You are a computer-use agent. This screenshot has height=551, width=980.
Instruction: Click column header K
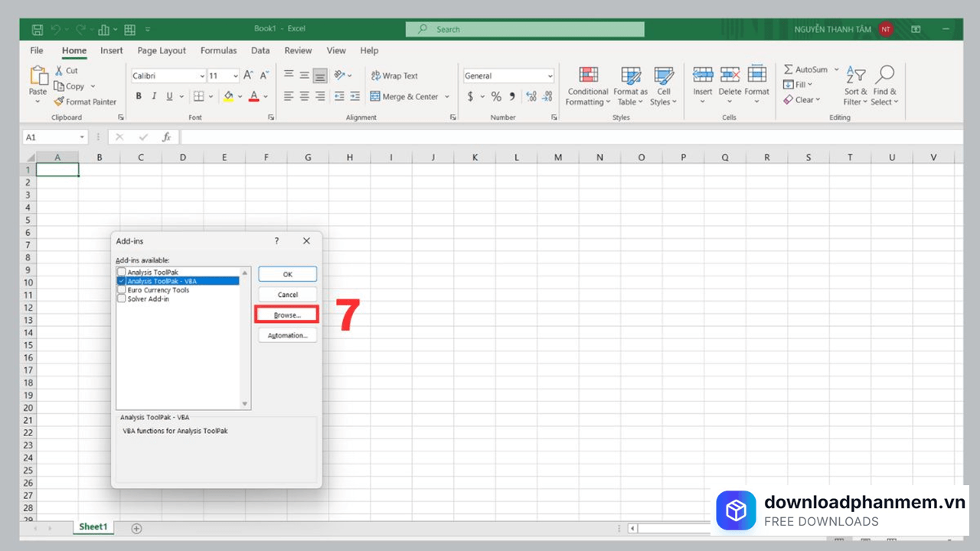point(475,157)
